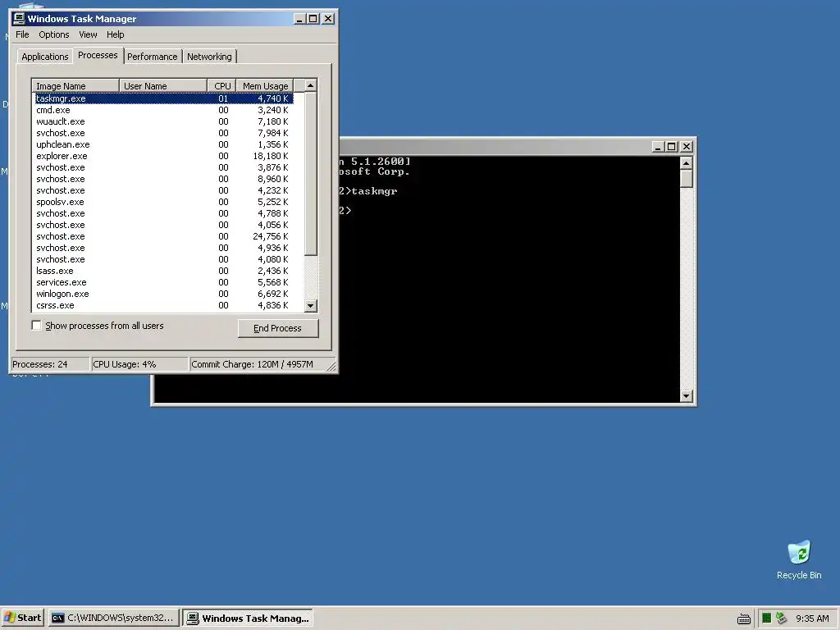Select the spoolsv.exe process
The image size is (840, 630).
pos(164,202)
